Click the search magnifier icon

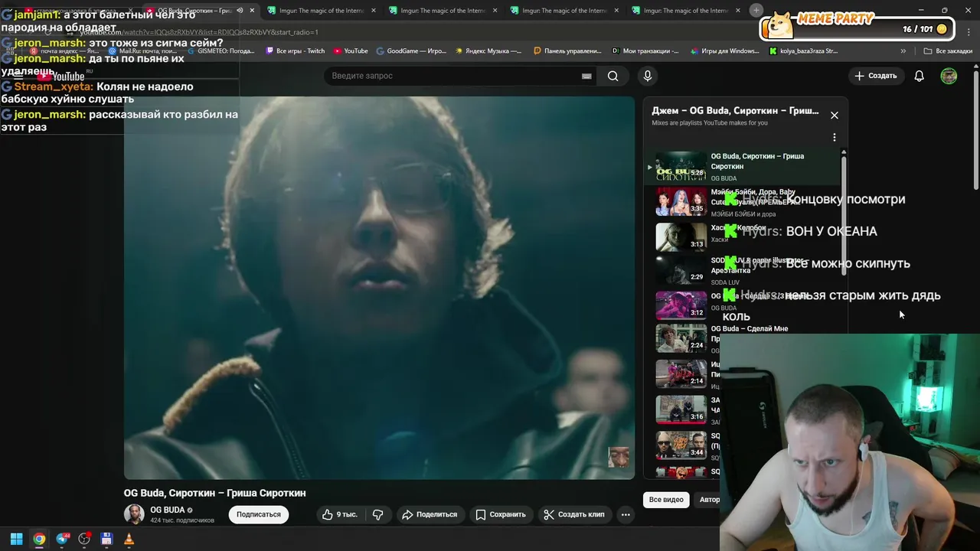pyautogui.click(x=612, y=76)
